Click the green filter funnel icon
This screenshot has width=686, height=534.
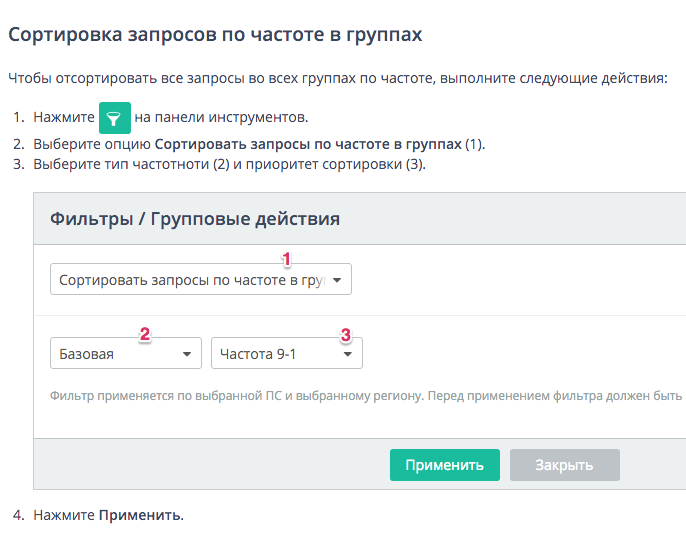coord(115,117)
